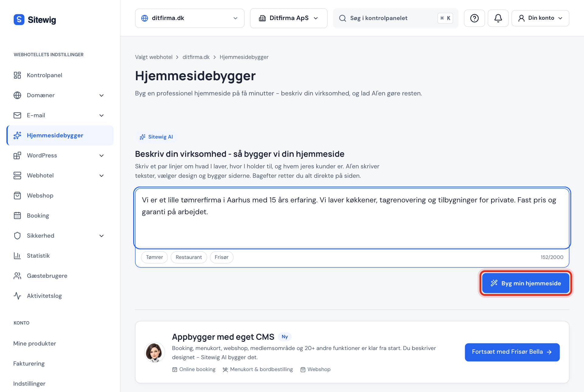Click ditfirma.dk breadcrumb link

[x=196, y=57]
